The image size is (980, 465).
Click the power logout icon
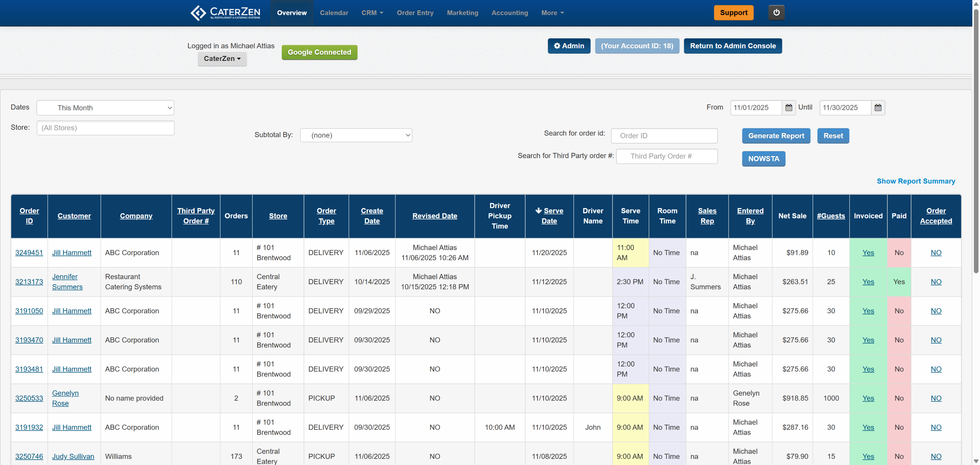[x=776, y=13]
